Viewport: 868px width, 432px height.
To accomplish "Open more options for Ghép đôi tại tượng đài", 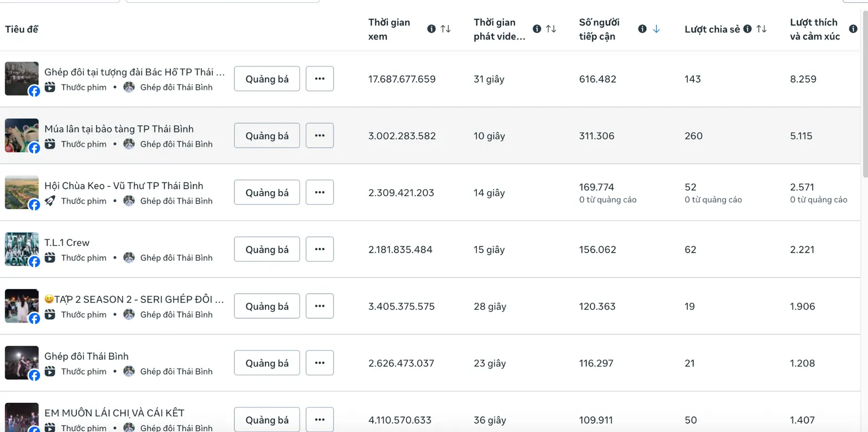I will pos(320,79).
